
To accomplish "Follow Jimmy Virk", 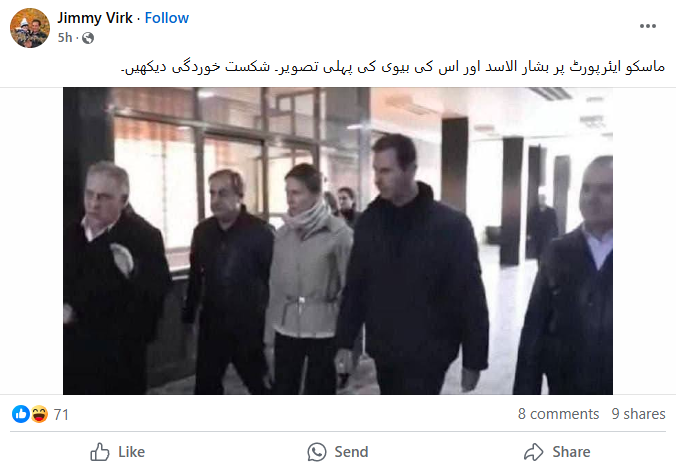I will tap(166, 18).
